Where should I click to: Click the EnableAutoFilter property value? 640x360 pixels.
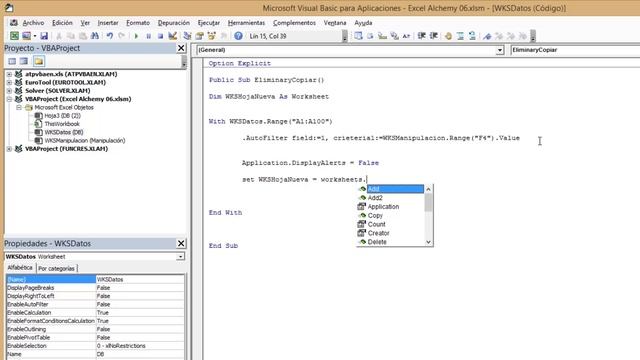coord(140,304)
